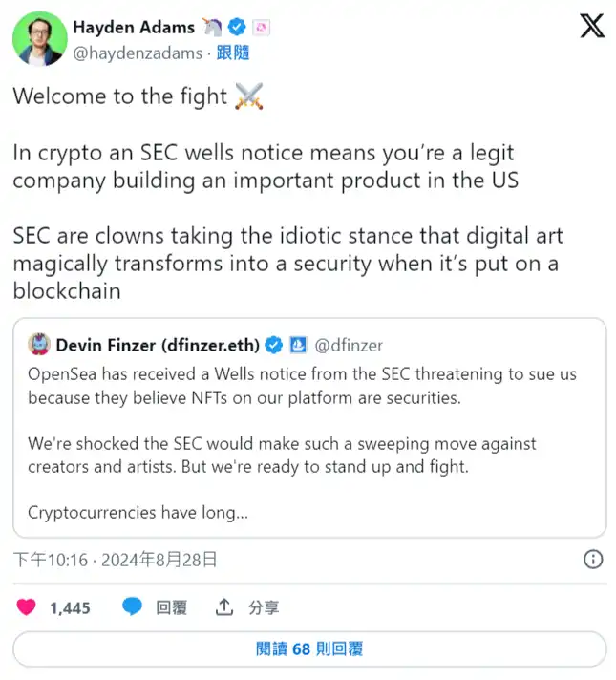
Task: Click the small affiliation badge after Hayden's checkmark
Action: coord(262,27)
